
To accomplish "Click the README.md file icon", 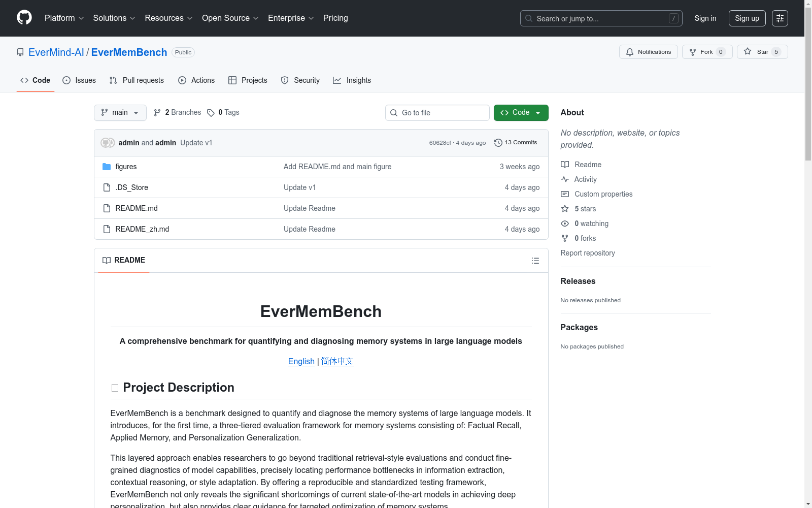I will (107, 208).
